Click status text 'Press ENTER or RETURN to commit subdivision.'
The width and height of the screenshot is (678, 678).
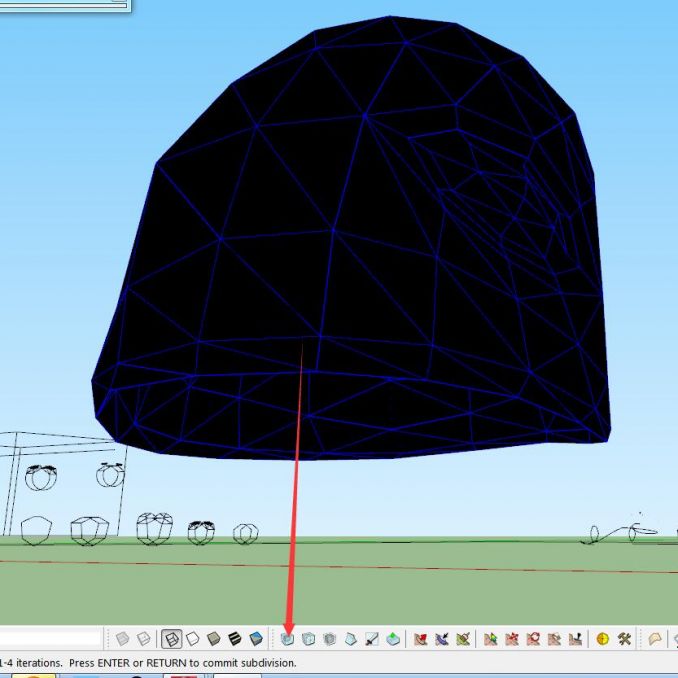[x=182, y=662]
